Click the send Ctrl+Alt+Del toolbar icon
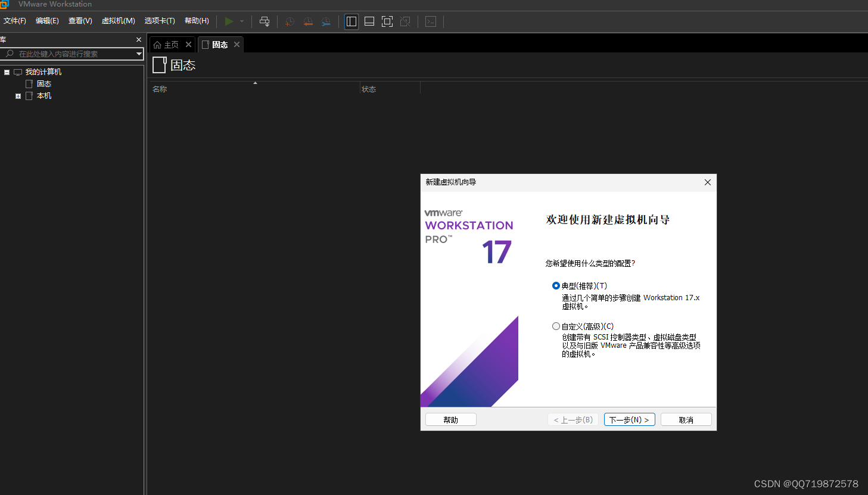Screen dimensions: 868x495 point(265,21)
